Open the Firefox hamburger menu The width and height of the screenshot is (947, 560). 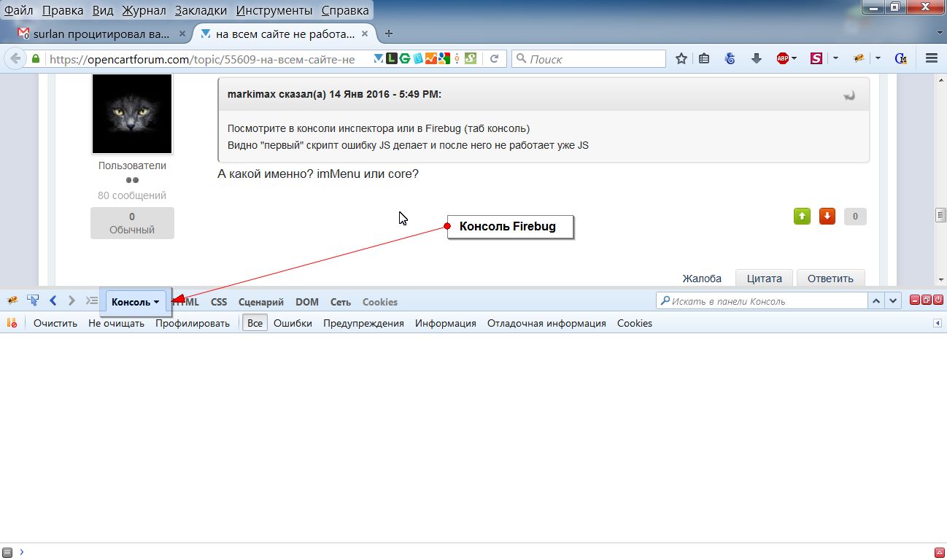[931, 58]
